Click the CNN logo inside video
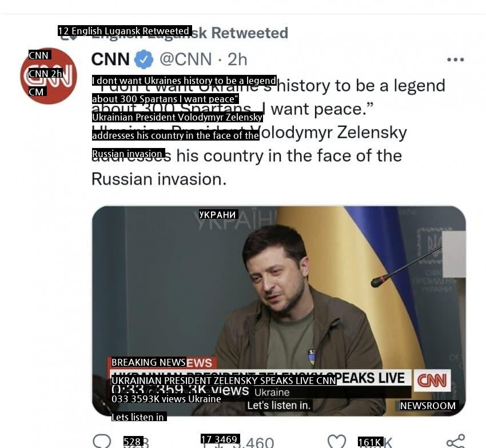 (432, 380)
